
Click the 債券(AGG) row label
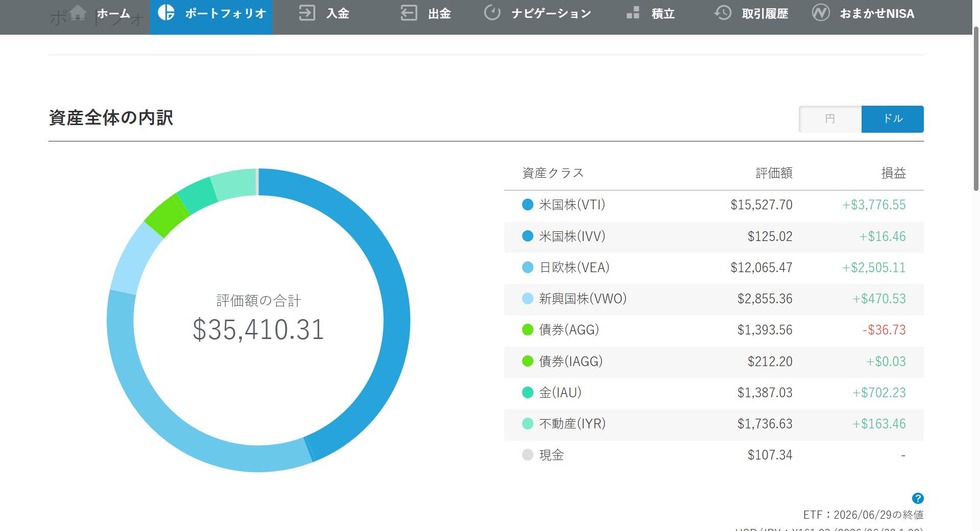(x=569, y=330)
